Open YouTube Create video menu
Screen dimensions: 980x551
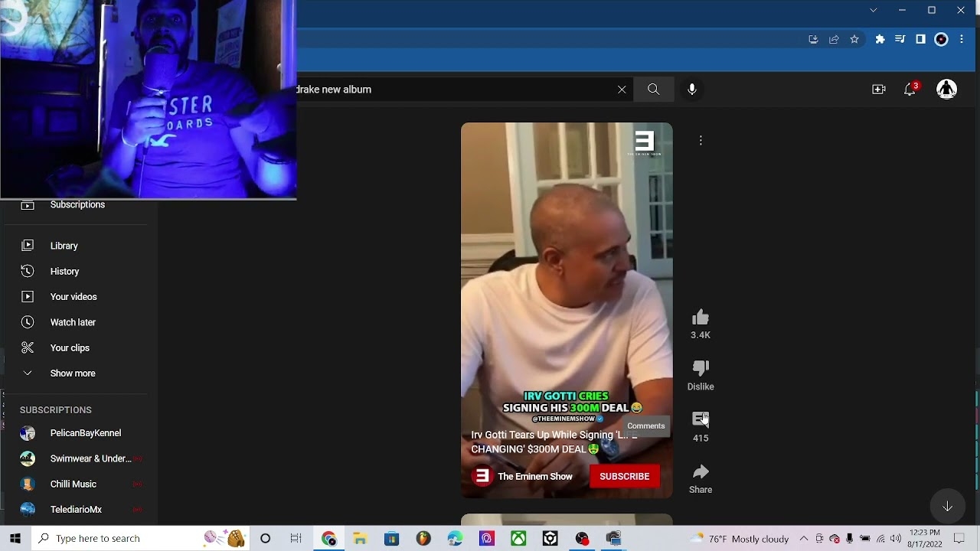(879, 90)
